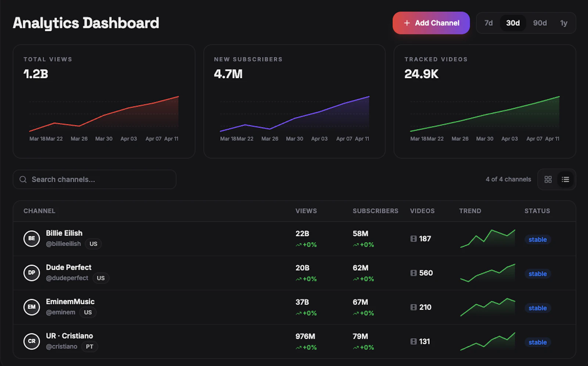588x366 pixels.
Task: Open the EminemMusic channel name
Action: point(70,301)
